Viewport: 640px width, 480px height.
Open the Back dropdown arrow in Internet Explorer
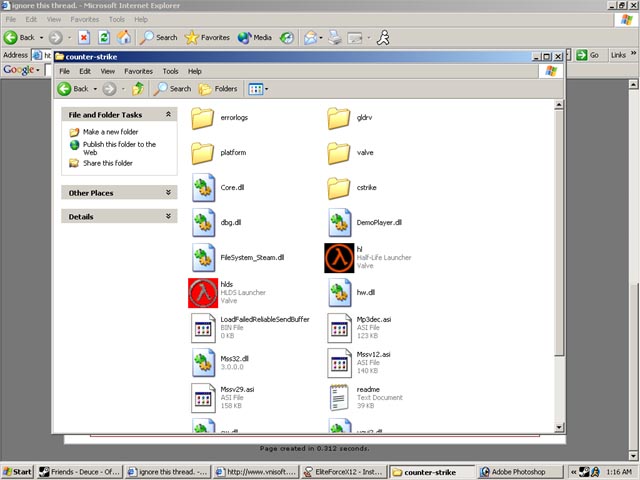pyautogui.click(x=42, y=38)
